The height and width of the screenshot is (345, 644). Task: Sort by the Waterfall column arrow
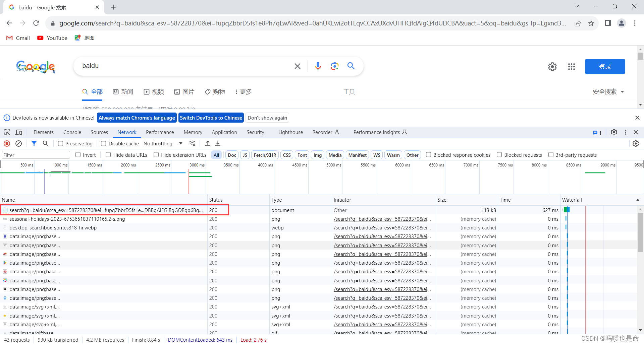click(638, 200)
